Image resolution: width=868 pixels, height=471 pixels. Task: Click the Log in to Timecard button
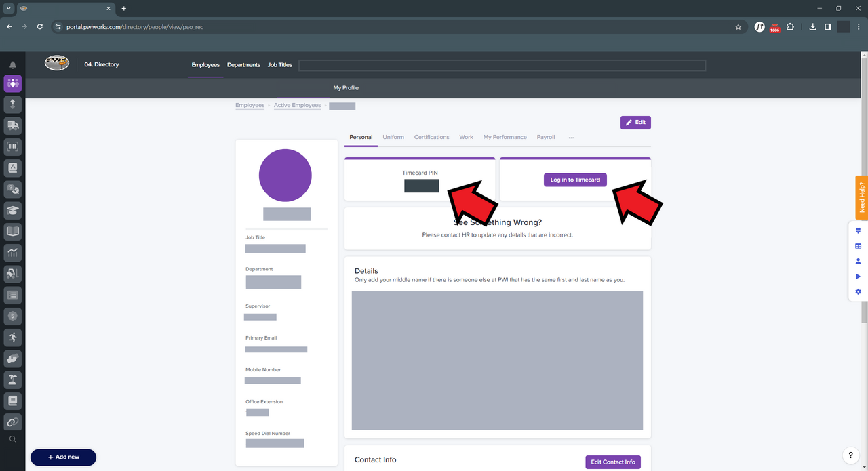pos(575,180)
